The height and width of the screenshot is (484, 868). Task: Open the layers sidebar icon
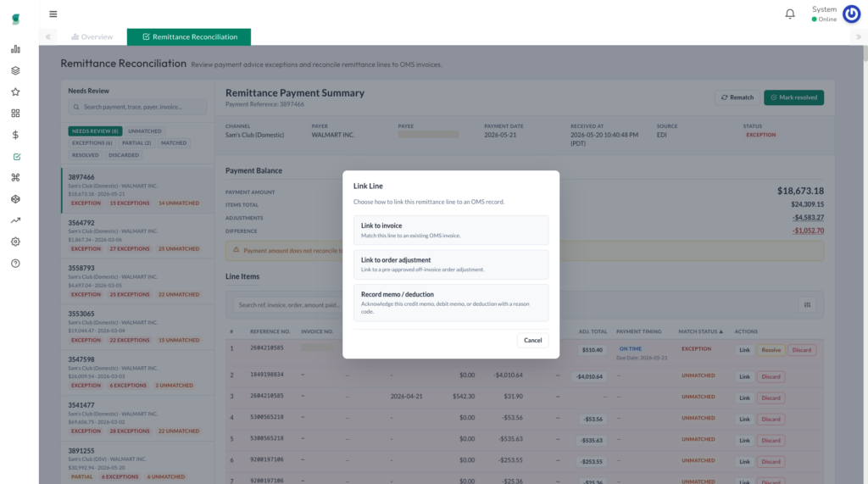15,70
